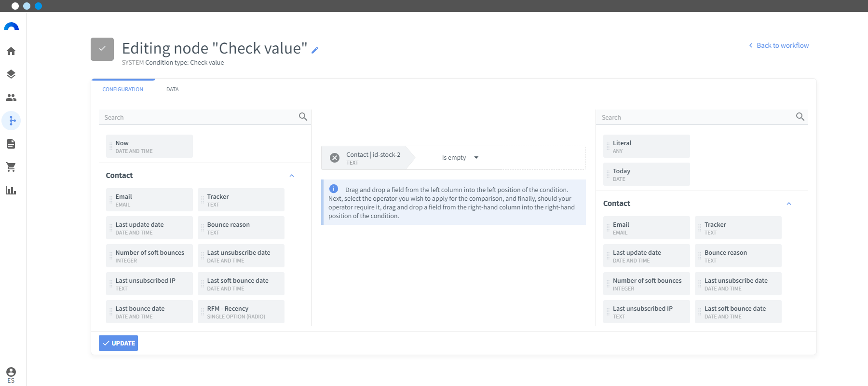This screenshot has height=386, width=868.
Task: Remove Contact id-stock-2 field with X icon
Action: coord(335,158)
